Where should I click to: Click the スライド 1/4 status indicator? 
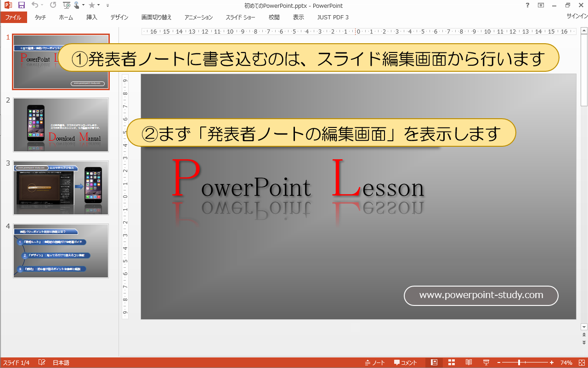click(x=16, y=363)
